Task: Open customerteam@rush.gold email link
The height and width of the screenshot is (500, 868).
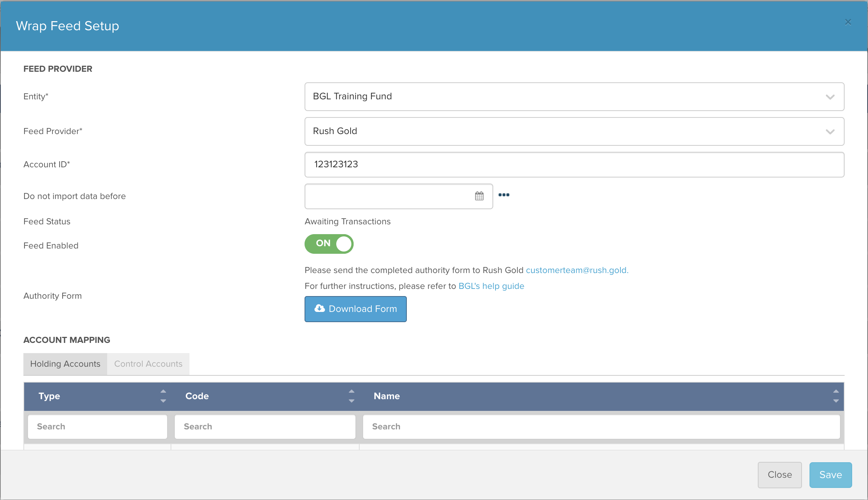Action: click(577, 270)
